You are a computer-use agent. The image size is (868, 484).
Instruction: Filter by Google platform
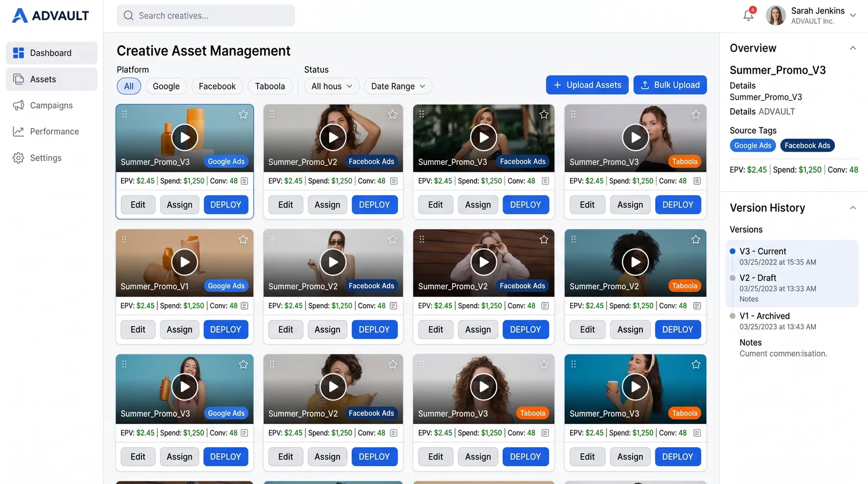coord(166,86)
